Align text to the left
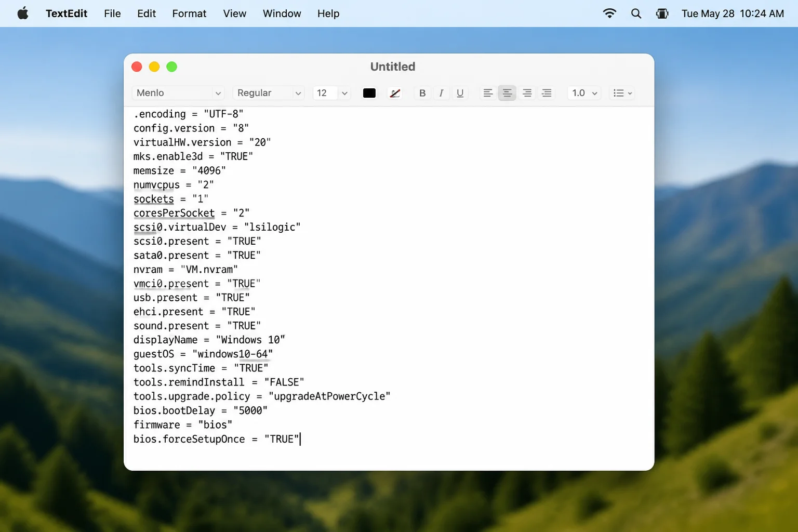The height and width of the screenshot is (532, 798). click(x=488, y=93)
